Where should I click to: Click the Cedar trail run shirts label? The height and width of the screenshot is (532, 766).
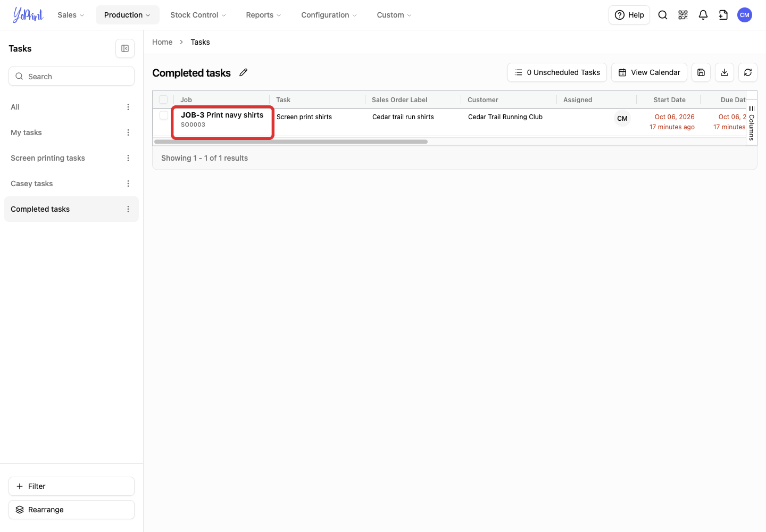(x=403, y=117)
